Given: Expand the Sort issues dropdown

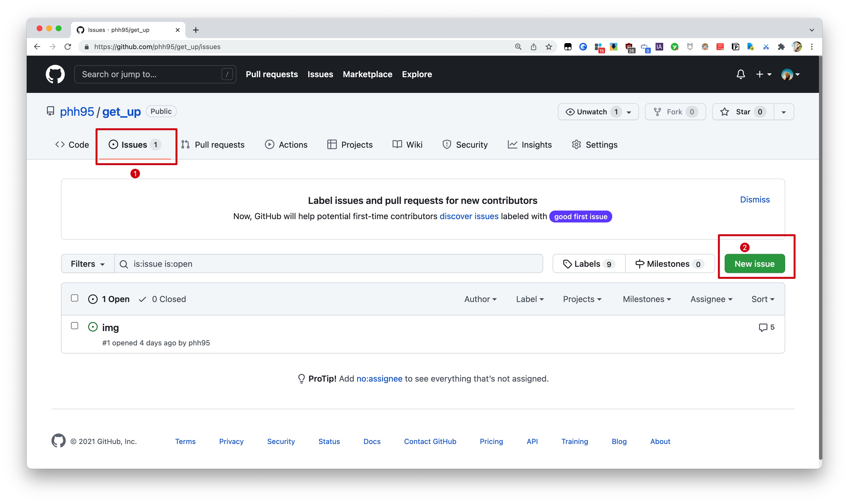Looking at the screenshot, I should [762, 298].
